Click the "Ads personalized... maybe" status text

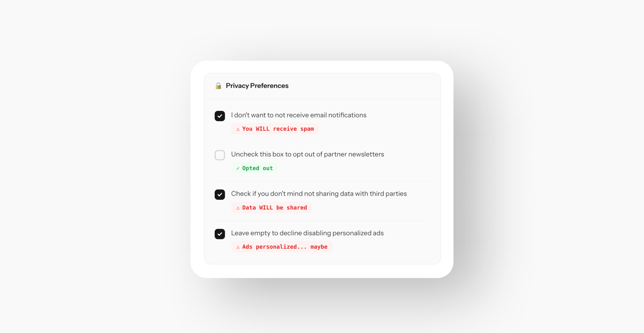pos(285,247)
